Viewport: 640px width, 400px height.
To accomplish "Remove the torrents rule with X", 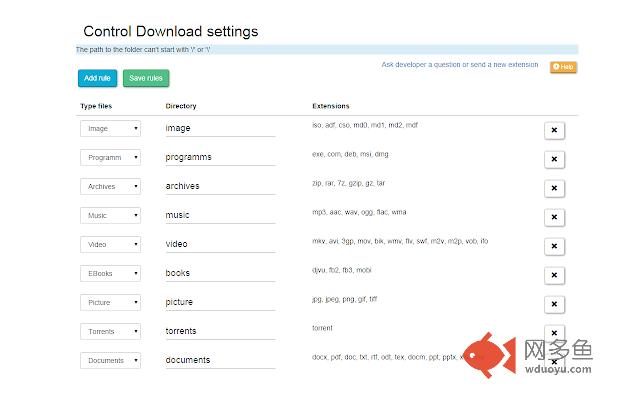I will pyautogui.click(x=554, y=333).
